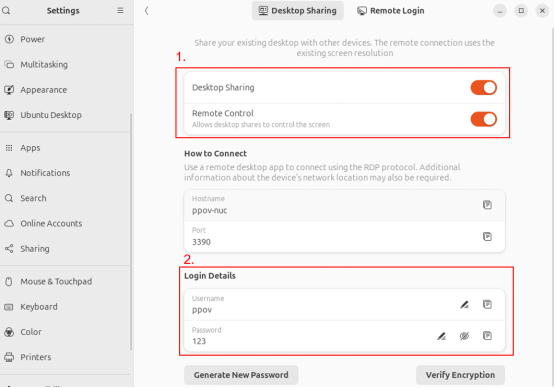Copy the Password to clipboard
The image size is (555, 388).
point(487,336)
